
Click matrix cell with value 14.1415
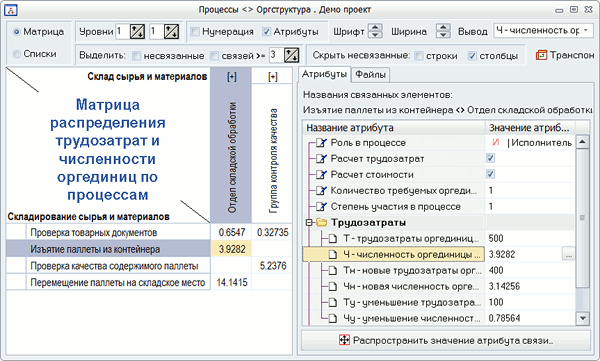[232, 283]
